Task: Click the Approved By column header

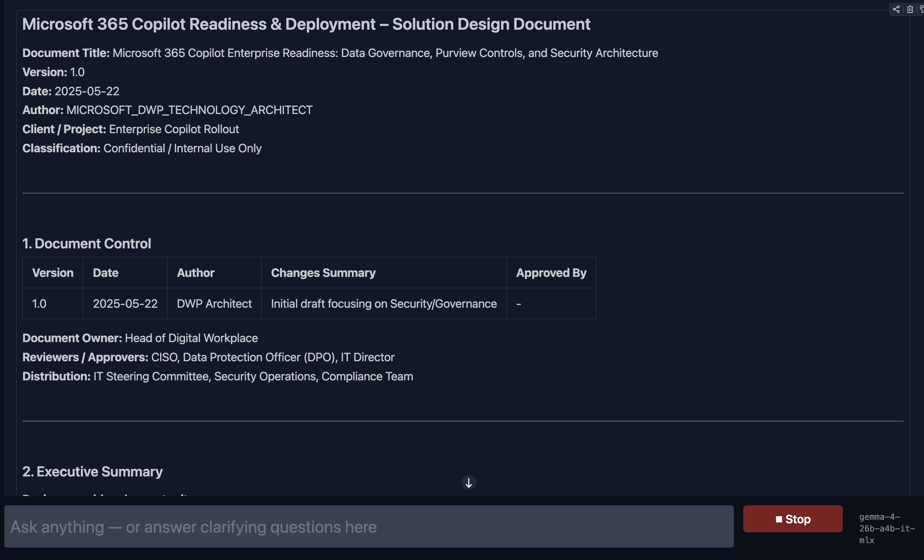Action: 551,273
